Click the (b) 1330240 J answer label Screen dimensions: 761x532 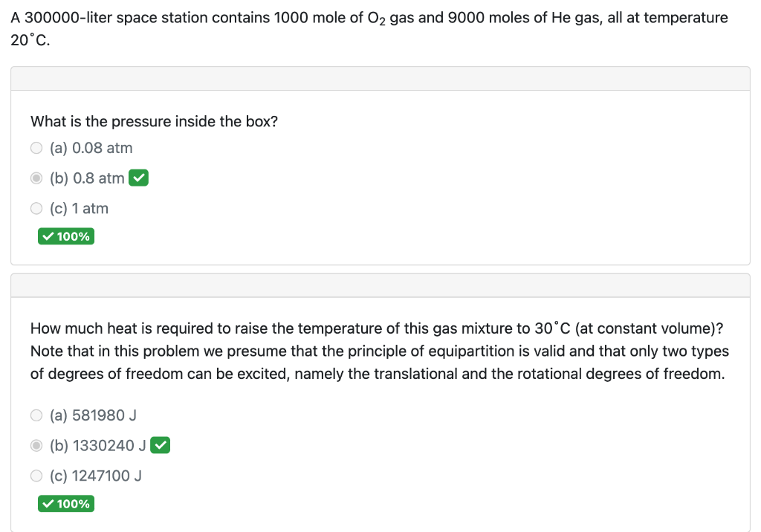(98, 446)
